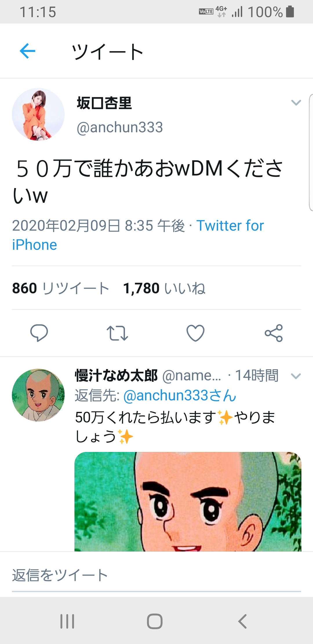
Task: Expand the main tweet's options chevron
Action: [x=296, y=102]
